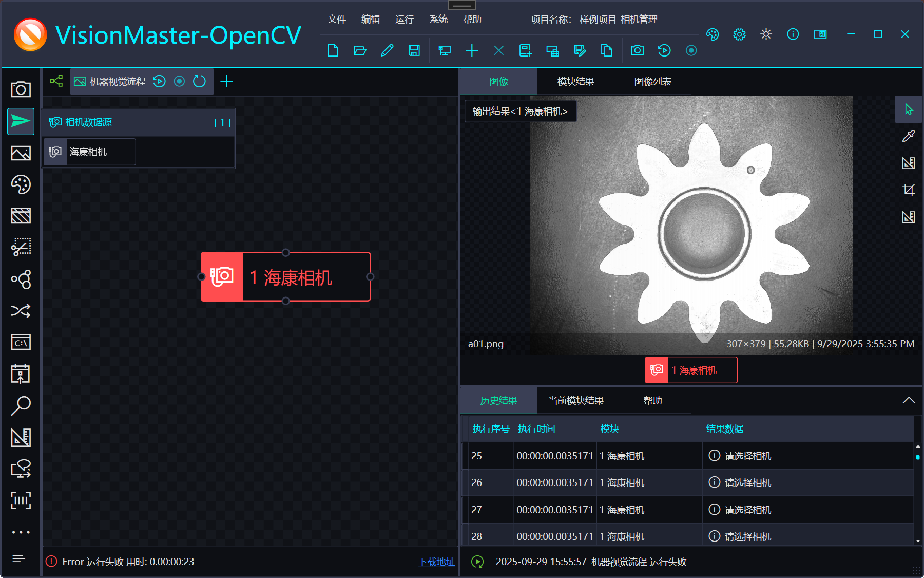This screenshot has width=924, height=578.
Task: Select the shuffle arrows icon in the left sidebar
Action: click(21, 311)
